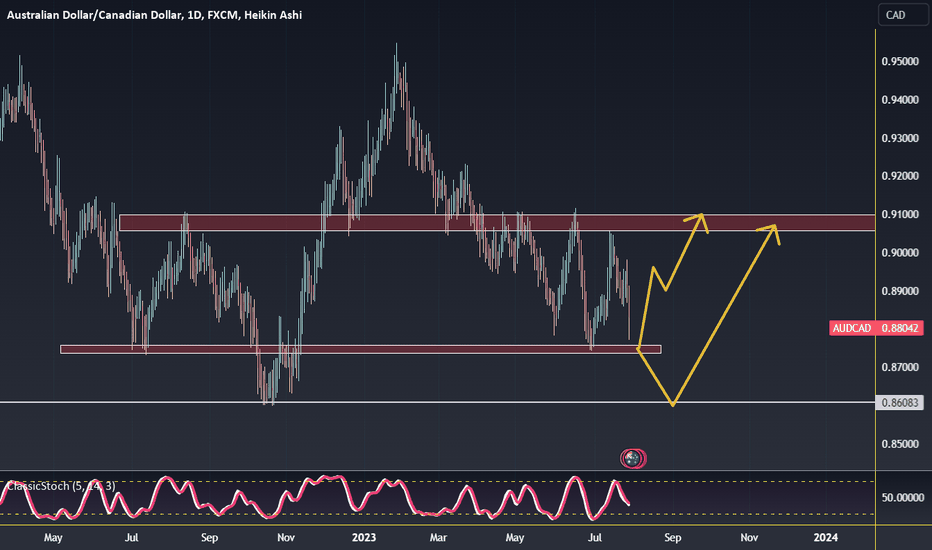Click the lower red support zone near 0.87500

coord(361,350)
